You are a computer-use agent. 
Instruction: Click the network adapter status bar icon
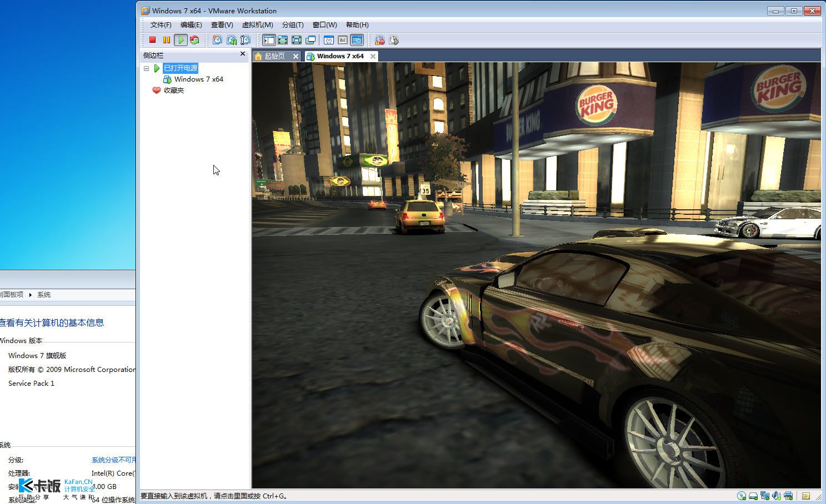[x=765, y=496]
